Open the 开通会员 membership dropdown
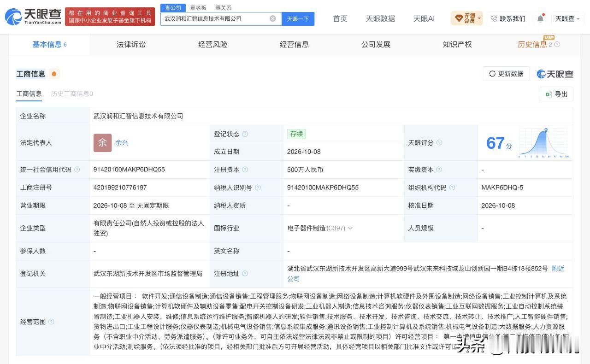The image size is (590, 364). click(x=467, y=18)
